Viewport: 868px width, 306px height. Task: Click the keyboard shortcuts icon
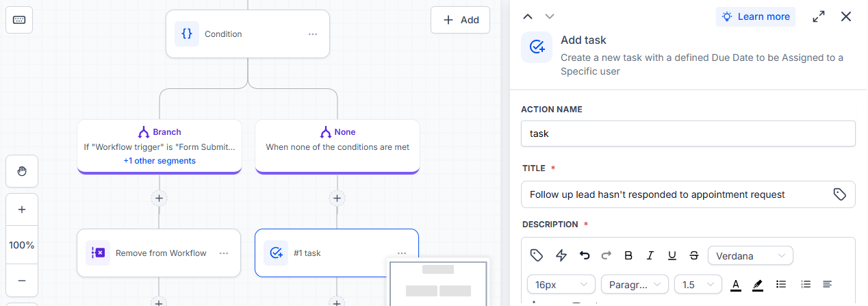(x=19, y=20)
